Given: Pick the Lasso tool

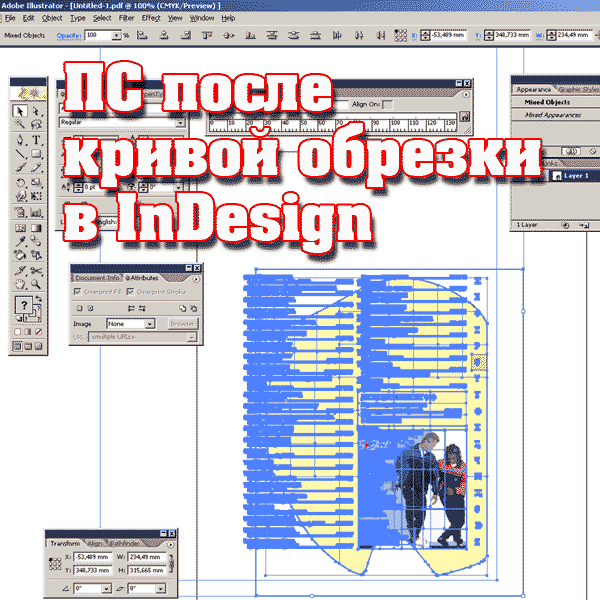Looking at the screenshot, I should pyautogui.click(x=36, y=124).
